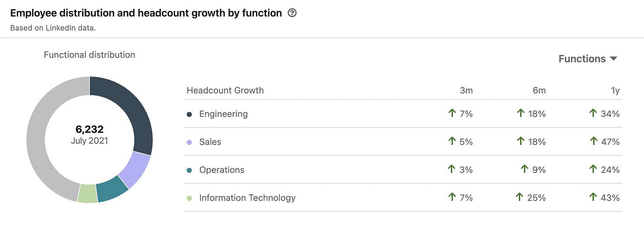644x232 pixels.
Task: Click the Engineering row label
Action: coord(223,114)
